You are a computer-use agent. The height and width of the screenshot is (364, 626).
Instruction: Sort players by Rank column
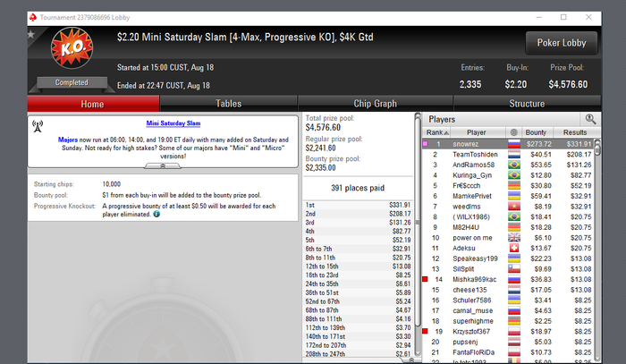pos(437,132)
